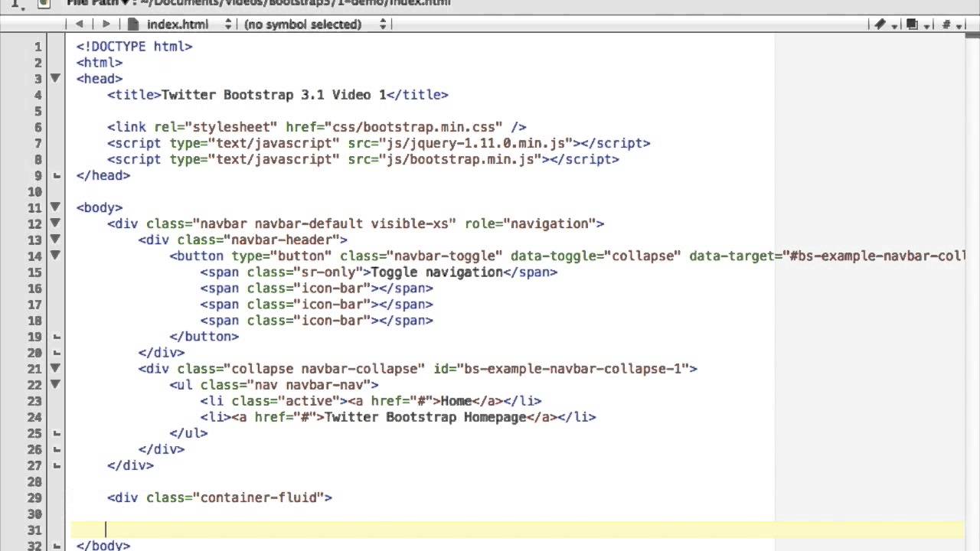980x551 pixels.
Task: Click the 'icon-bar' span on line 18
Action: pos(317,320)
